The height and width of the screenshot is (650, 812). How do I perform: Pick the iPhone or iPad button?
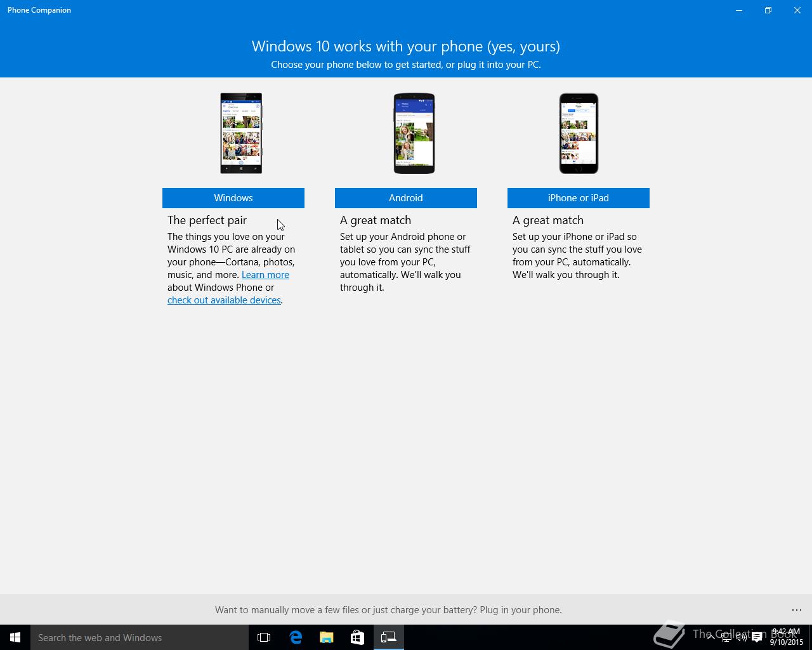[x=579, y=197]
